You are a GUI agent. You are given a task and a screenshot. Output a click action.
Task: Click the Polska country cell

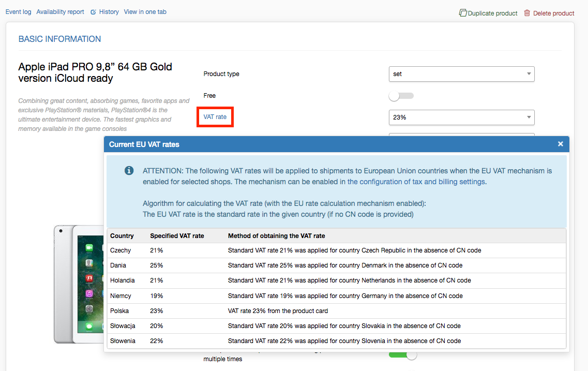[x=119, y=311]
